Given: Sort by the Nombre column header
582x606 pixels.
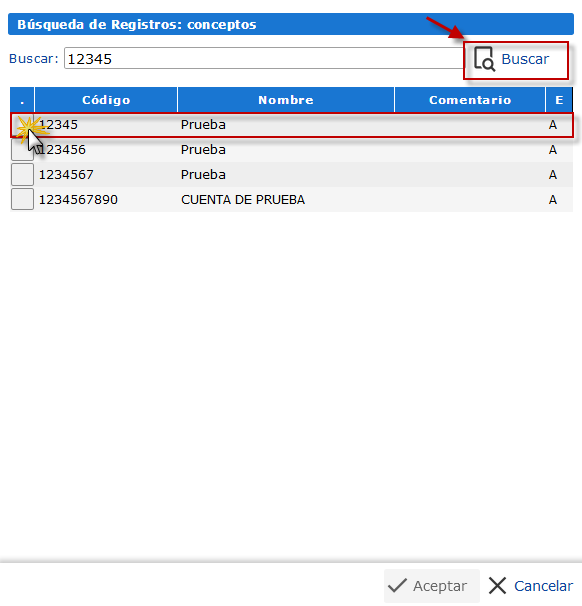Looking at the screenshot, I should coord(286,100).
